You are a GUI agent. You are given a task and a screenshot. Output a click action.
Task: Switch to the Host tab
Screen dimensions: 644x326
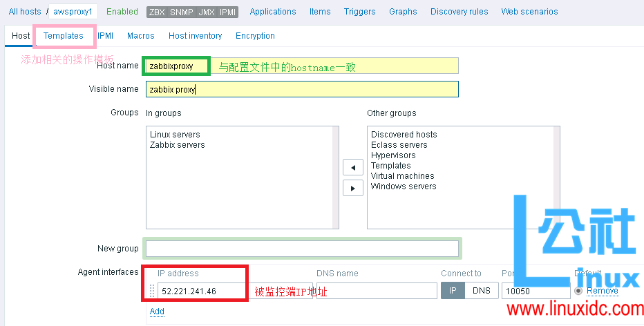tap(21, 36)
